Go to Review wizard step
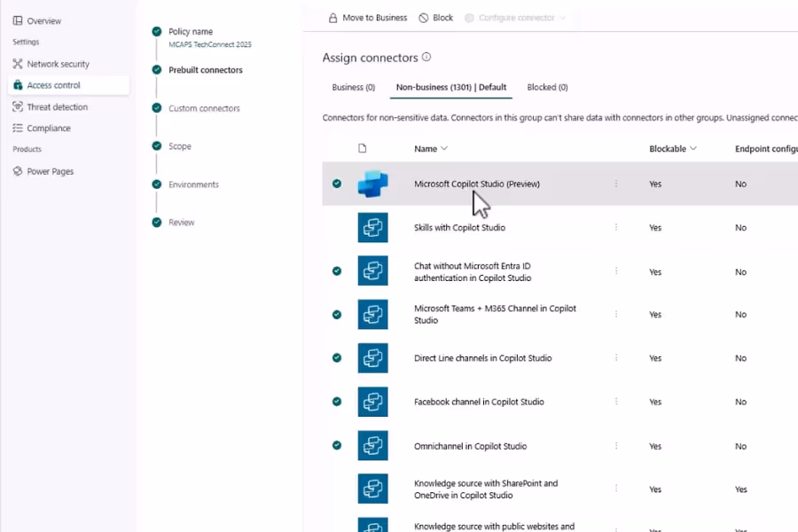The image size is (798, 532). click(x=181, y=223)
